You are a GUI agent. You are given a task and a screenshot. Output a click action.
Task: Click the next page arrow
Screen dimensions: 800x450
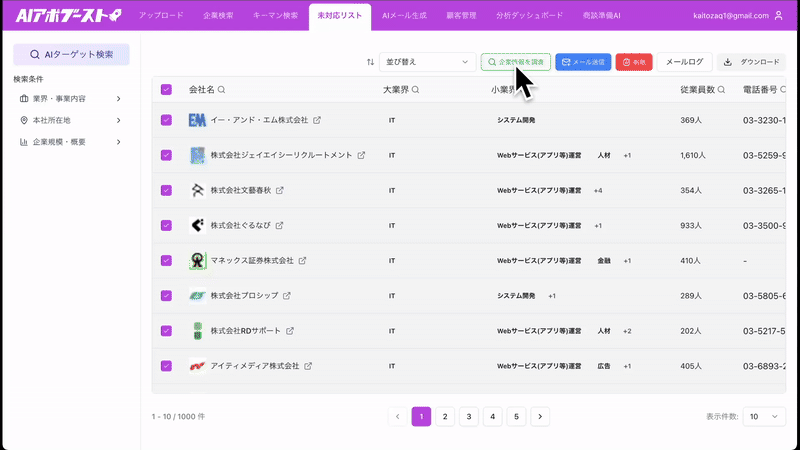pos(540,417)
